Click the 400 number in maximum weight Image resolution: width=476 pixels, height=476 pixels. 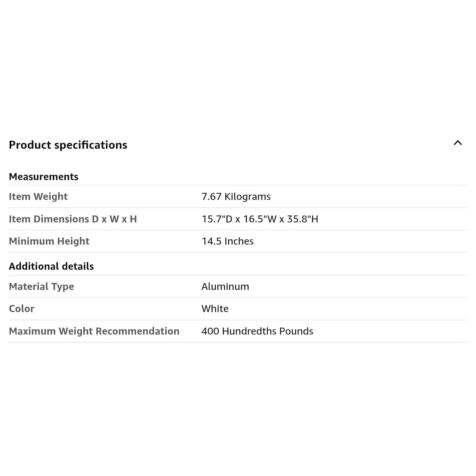click(210, 331)
